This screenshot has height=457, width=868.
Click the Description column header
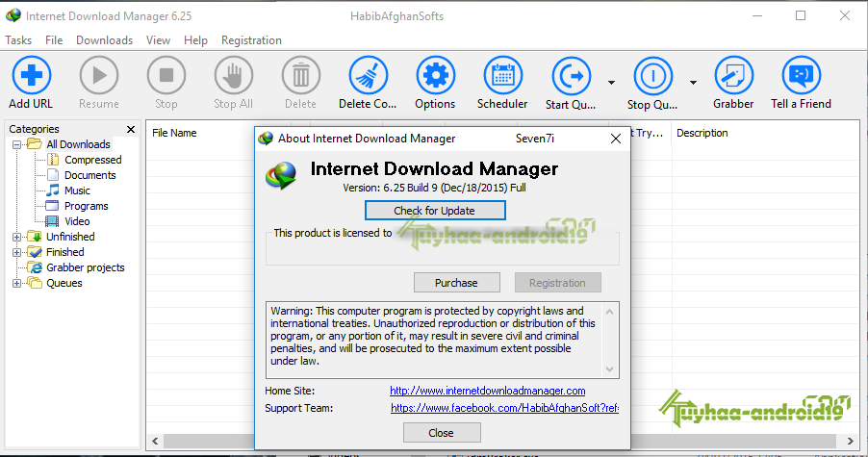click(702, 133)
